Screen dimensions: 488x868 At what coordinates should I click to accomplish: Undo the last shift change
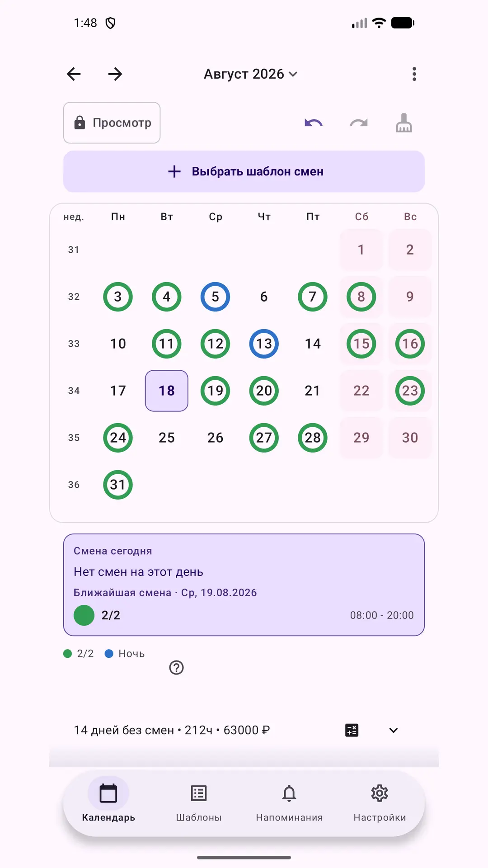click(x=314, y=123)
